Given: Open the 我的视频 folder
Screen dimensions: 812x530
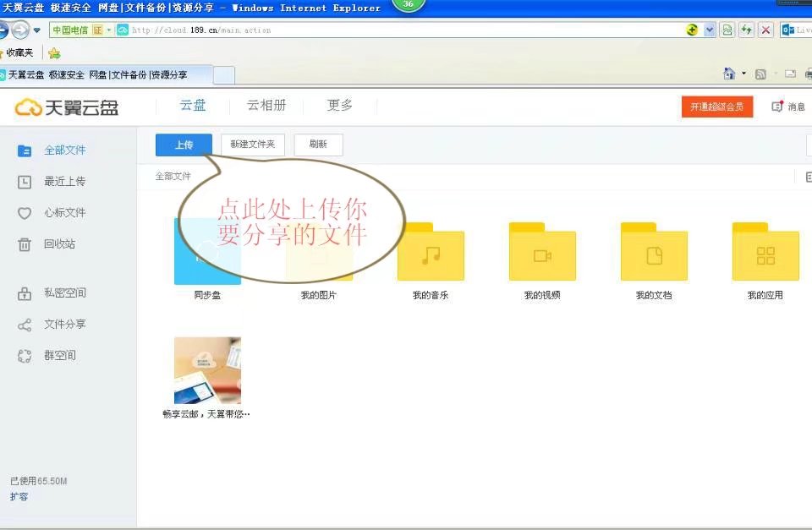Looking at the screenshot, I should 542,252.
